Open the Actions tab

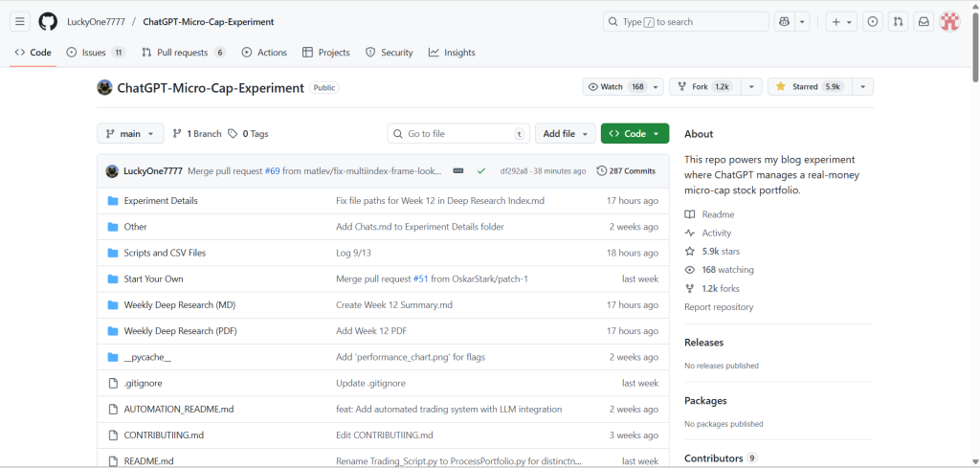264,53
